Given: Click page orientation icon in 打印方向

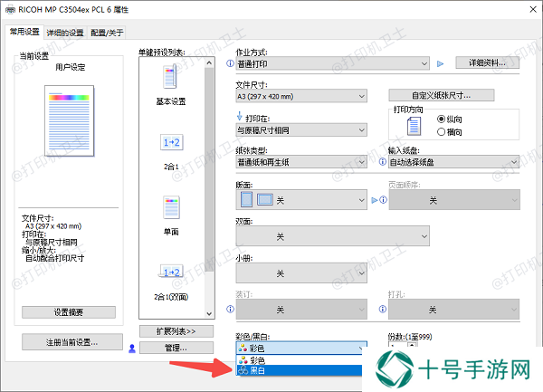Looking at the screenshot, I should coord(414,126).
